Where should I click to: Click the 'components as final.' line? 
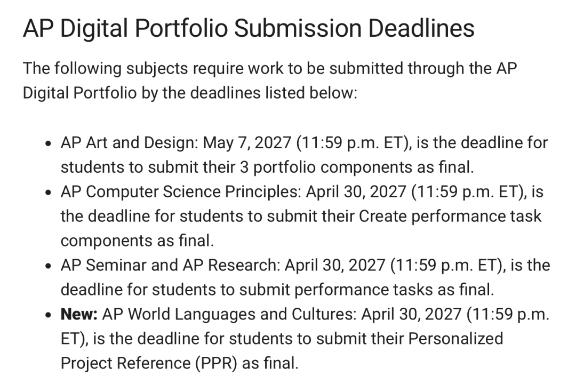point(137,241)
